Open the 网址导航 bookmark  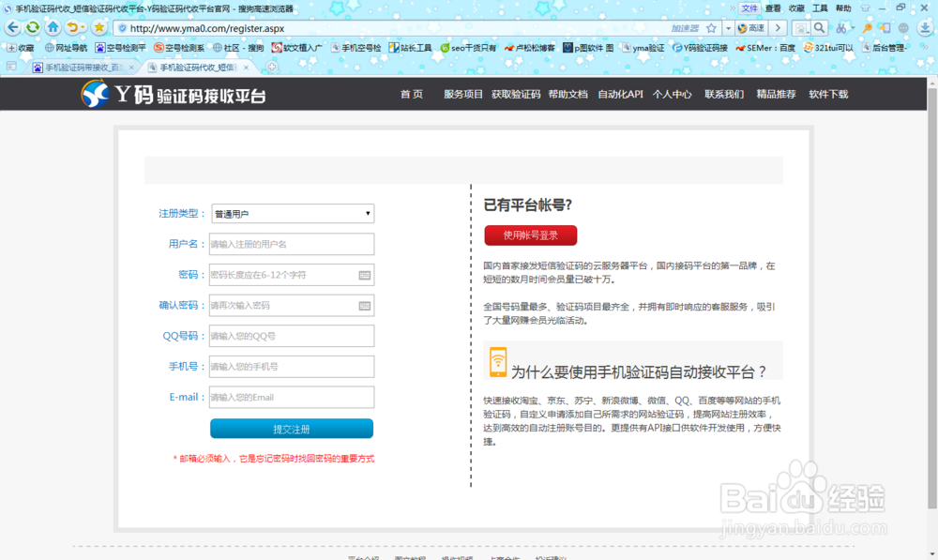tap(66, 48)
